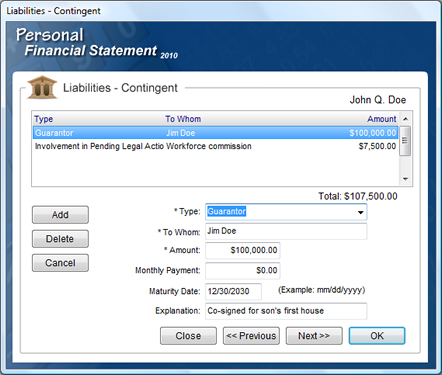Sort by the Type column header

[44, 119]
